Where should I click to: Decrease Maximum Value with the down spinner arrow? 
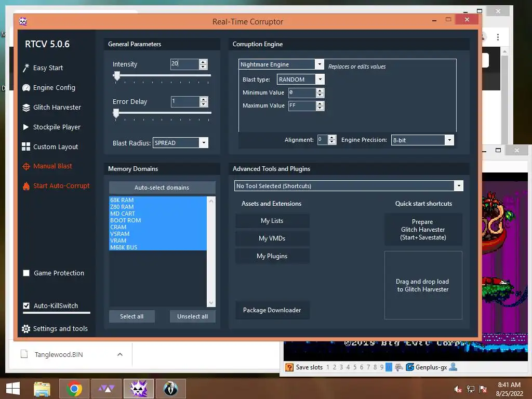[320, 108]
